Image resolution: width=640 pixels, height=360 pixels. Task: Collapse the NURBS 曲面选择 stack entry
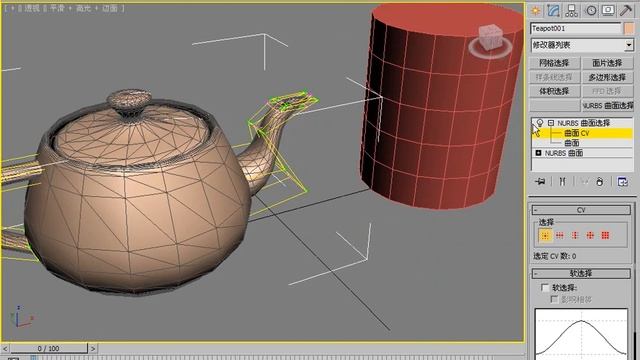[551, 123]
